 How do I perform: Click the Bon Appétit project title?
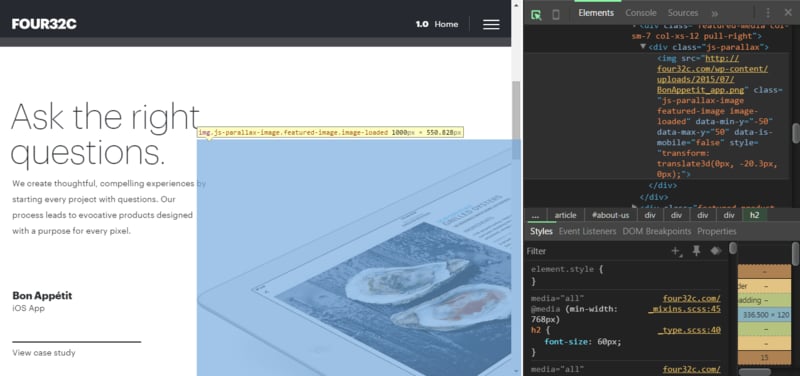[42, 295]
